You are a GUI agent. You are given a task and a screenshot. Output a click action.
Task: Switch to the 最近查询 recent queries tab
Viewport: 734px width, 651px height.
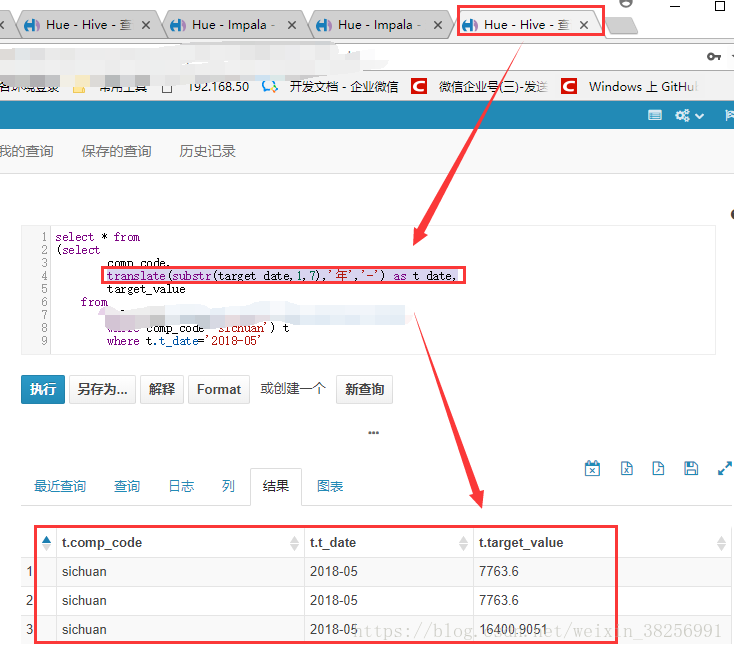[60, 486]
